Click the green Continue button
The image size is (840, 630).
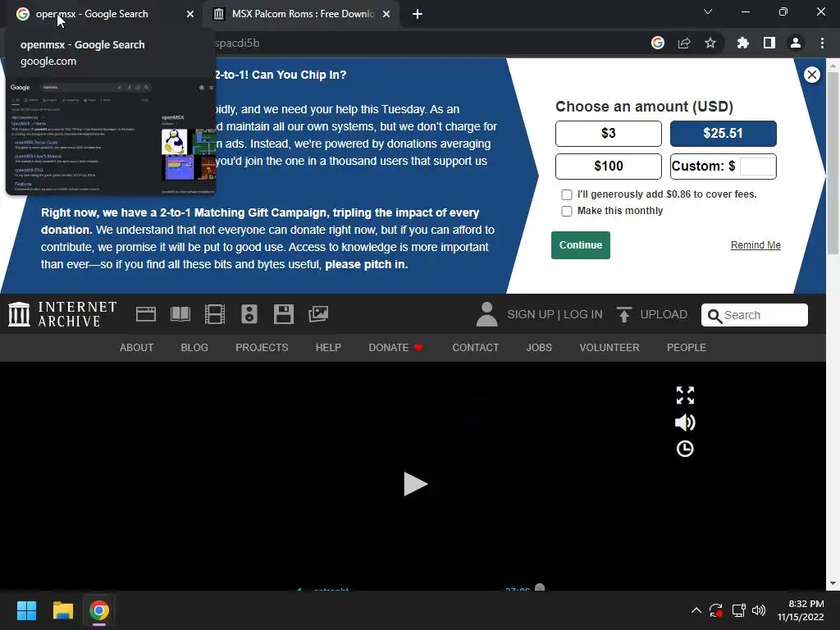pyautogui.click(x=581, y=245)
